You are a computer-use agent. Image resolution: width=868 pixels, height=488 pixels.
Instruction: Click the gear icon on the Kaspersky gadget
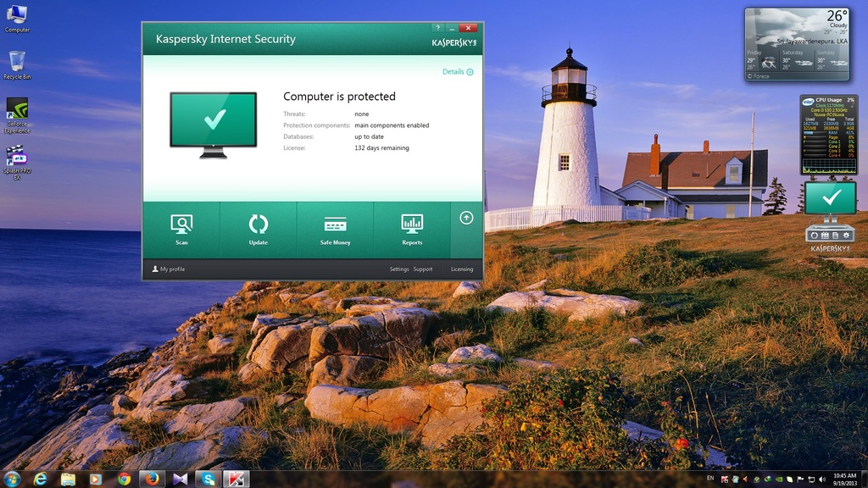pos(846,236)
